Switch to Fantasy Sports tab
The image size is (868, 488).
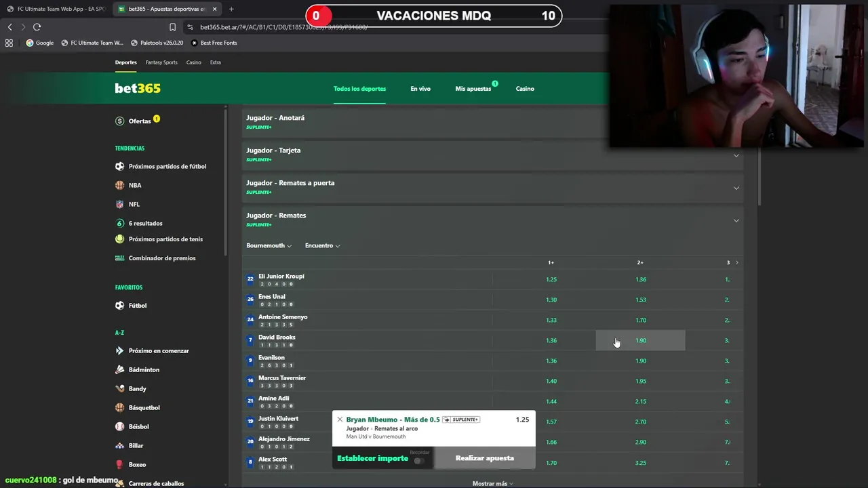tap(161, 62)
